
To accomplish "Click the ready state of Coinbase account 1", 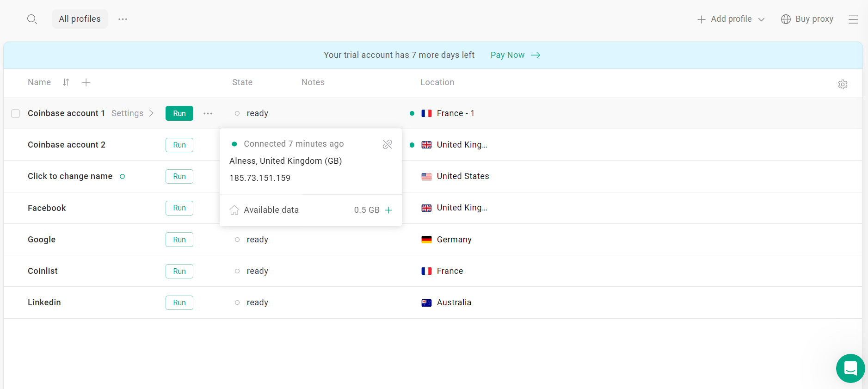I will coord(257,113).
